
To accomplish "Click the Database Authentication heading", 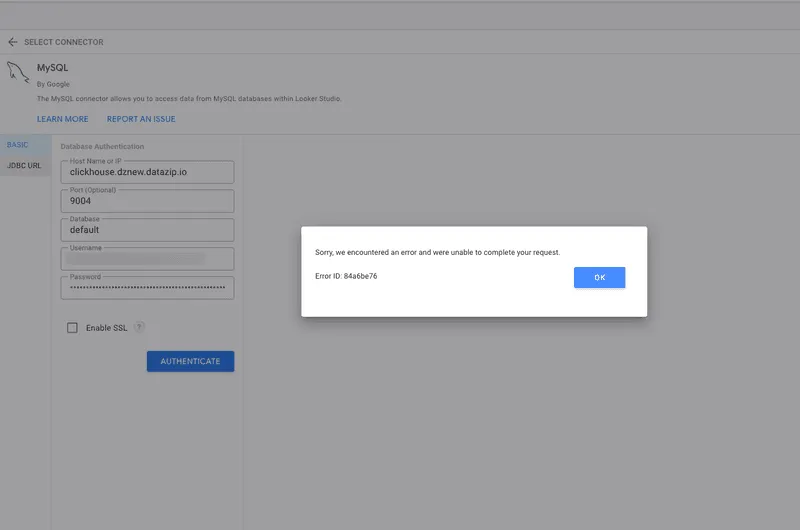I will [x=102, y=147].
